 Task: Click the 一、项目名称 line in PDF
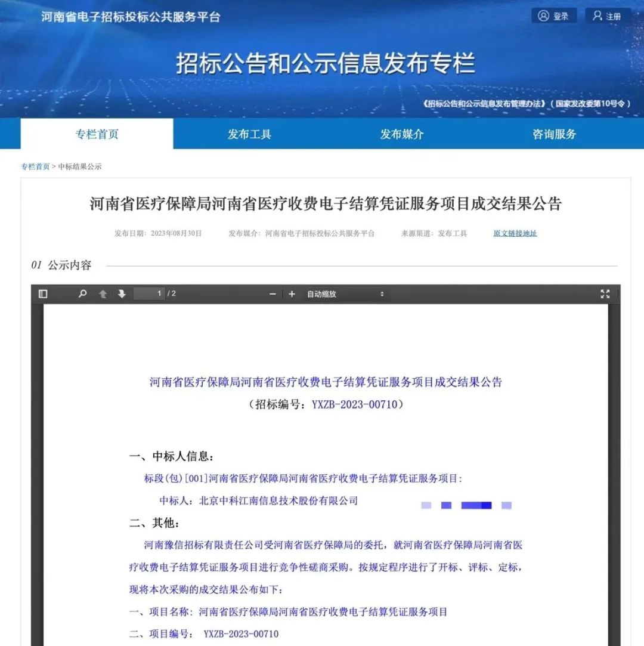(x=288, y=611)
